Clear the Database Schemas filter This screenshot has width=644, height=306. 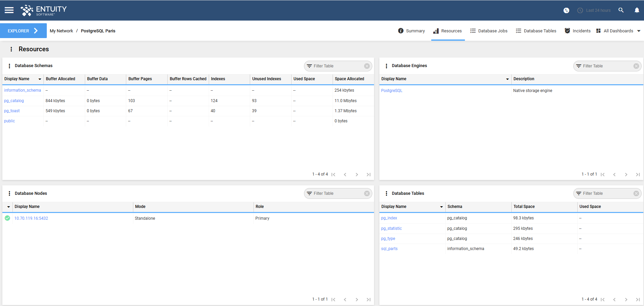[367, 66]
